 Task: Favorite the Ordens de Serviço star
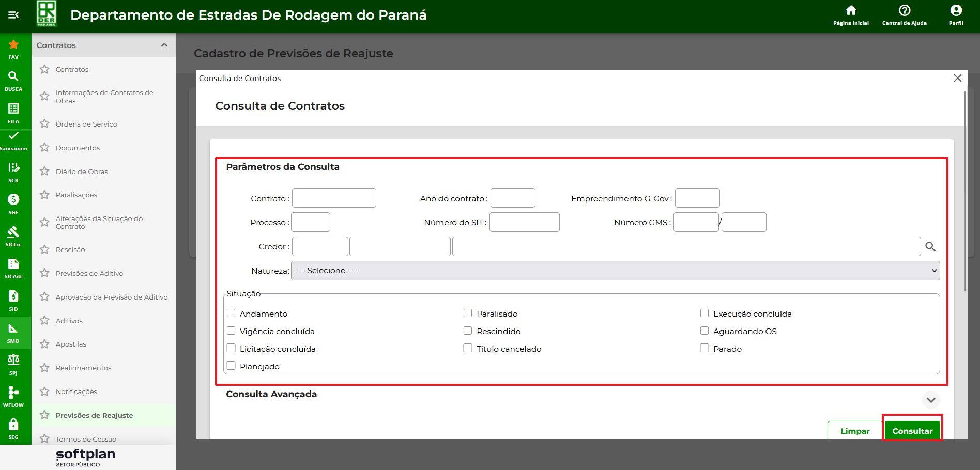tap(45, 124)
